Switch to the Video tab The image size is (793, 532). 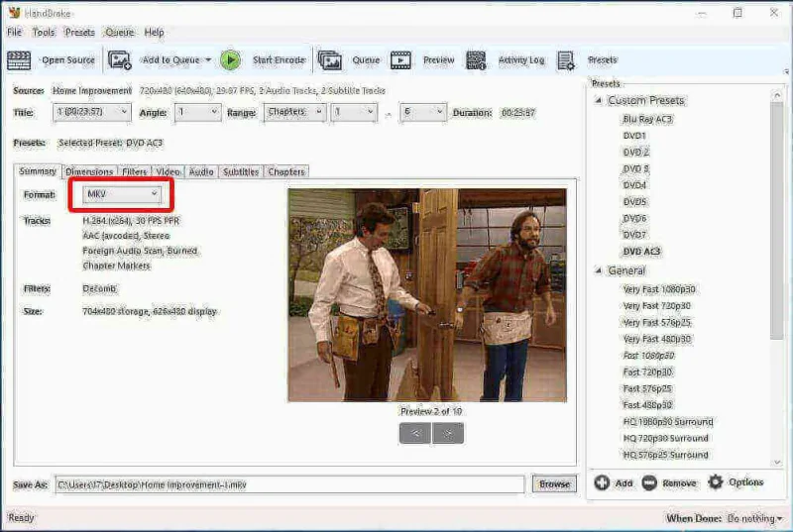pyautogui.click(x=168, y=171)
